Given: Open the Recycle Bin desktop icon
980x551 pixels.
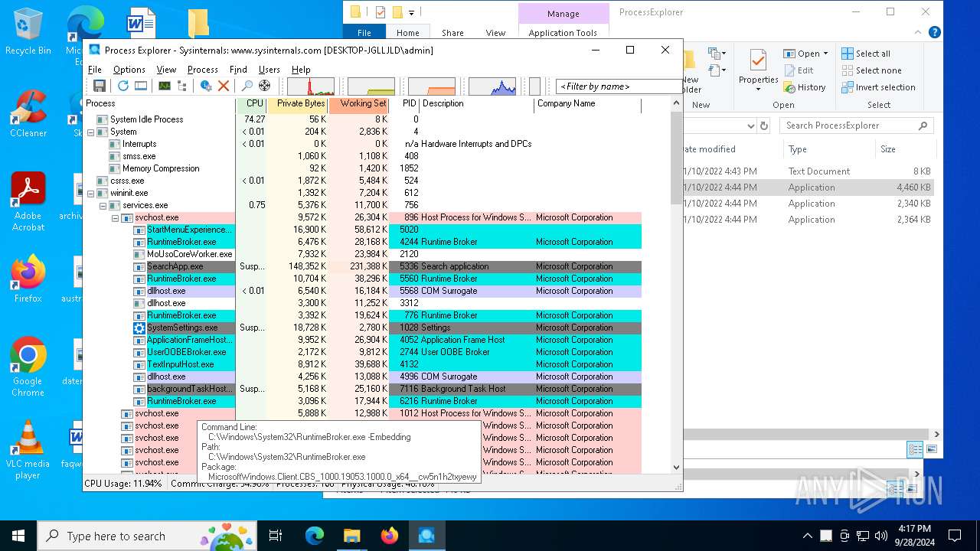Looking at the screenshot, I should pyautogui.click(x=28, y=31).
